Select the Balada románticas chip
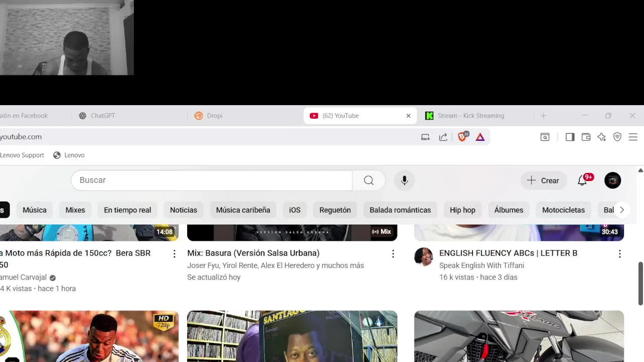 pos(400,210)
